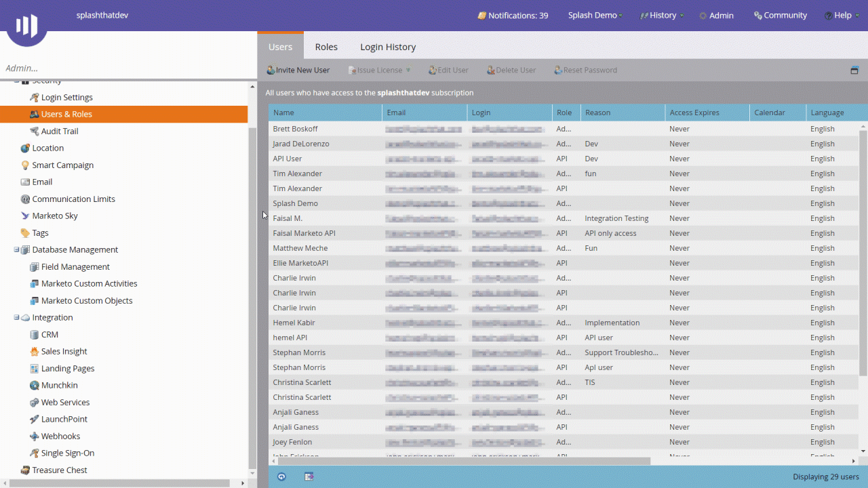
Task: Open the Splash Demo dropdown
Action: tap(595, 16)
